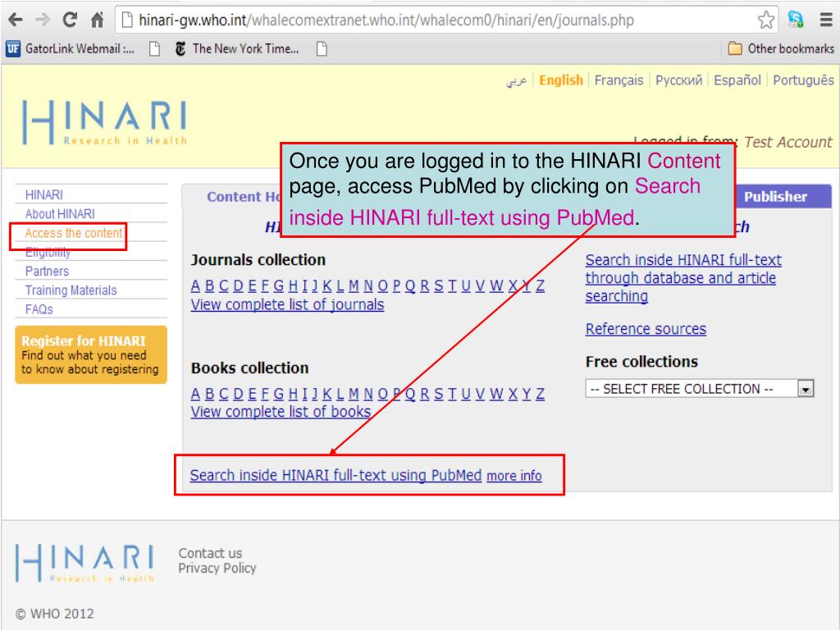840x630 pixels.
Task: Open Training Materials sidebar item
Action: (x=71, y=290)
